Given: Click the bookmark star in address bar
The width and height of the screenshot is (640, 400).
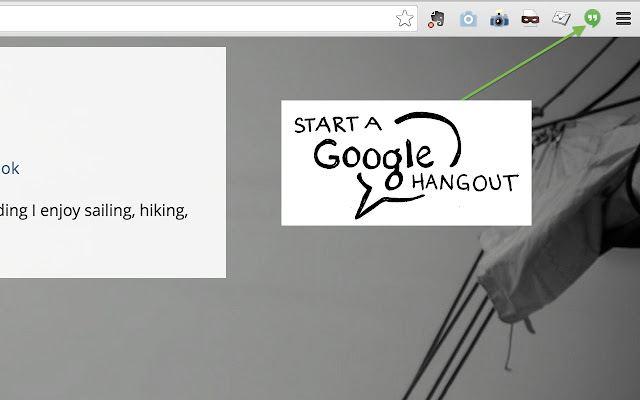Looking at the screenshot, I should point(404,18).
